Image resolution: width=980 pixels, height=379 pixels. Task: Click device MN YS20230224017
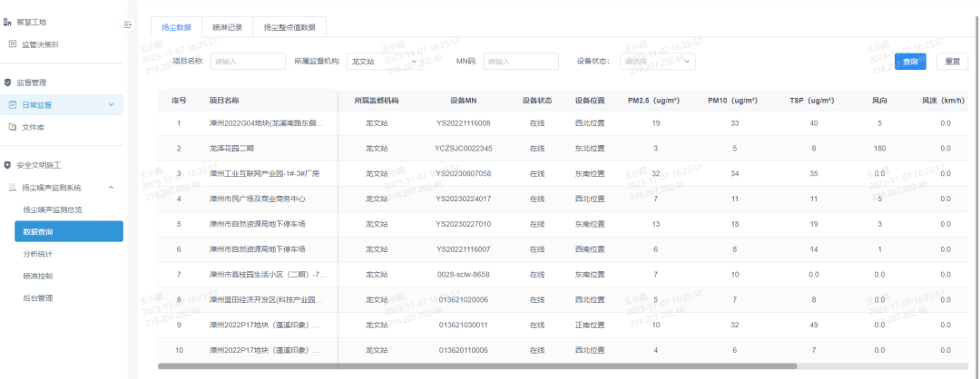[463, 199]
